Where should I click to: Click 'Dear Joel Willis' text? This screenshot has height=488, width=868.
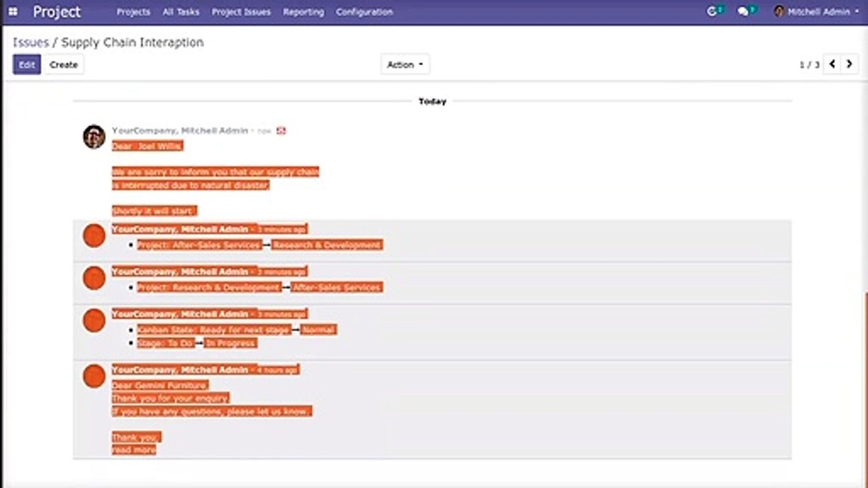[x=147, y=146]
